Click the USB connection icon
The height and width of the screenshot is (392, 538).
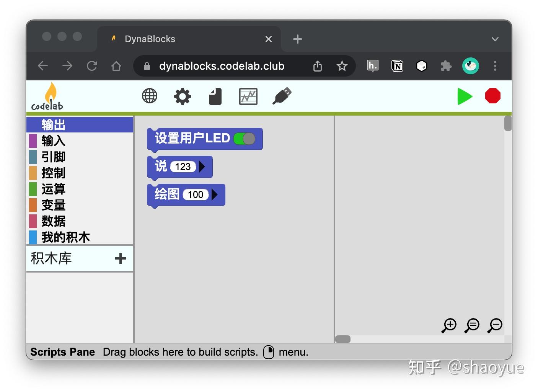point(282,96)
